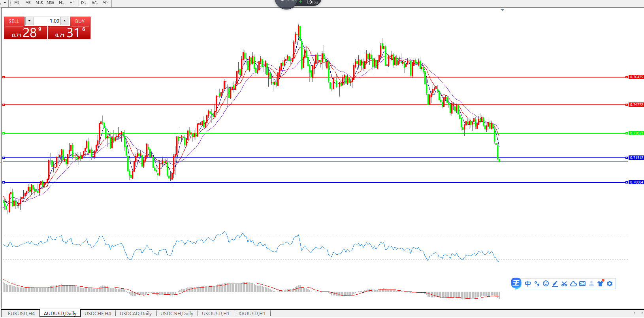644x318 pixels.
Task: Open the soft keyboard icon in IME toolbar
Action: (x=582, y=284)
